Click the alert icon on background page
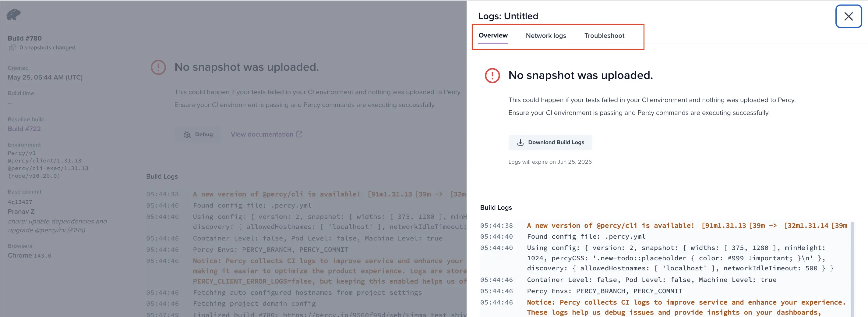 coord(158,67)
